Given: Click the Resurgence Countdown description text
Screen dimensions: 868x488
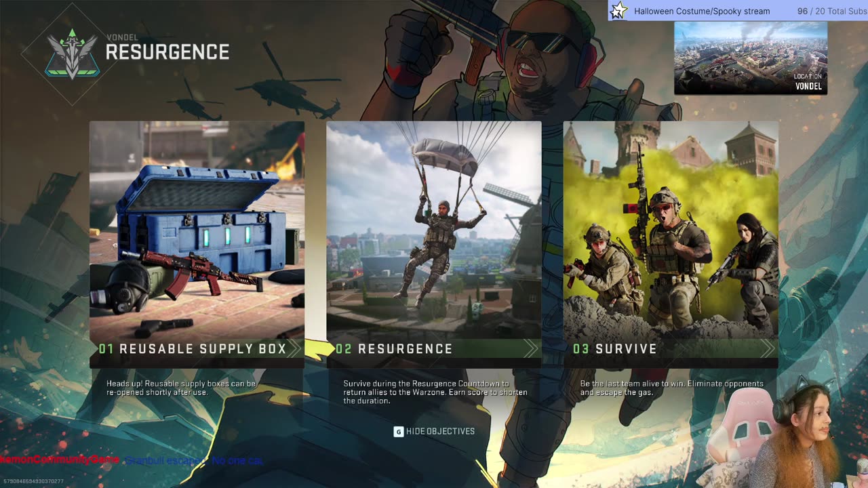Looking at the screenshot, I should pyautogui.click(x=435, y=392).
